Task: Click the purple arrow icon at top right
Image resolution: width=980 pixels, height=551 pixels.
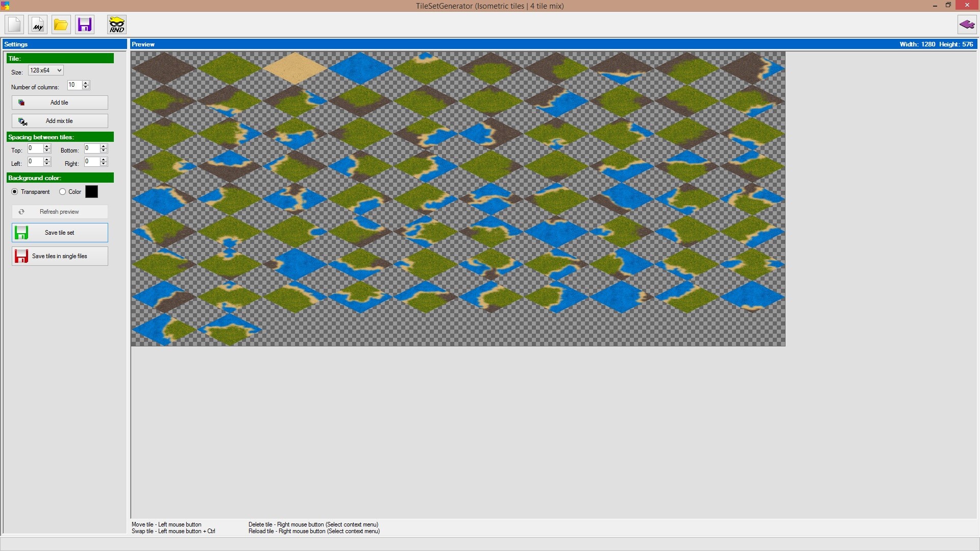Action: tap(967, 24)
